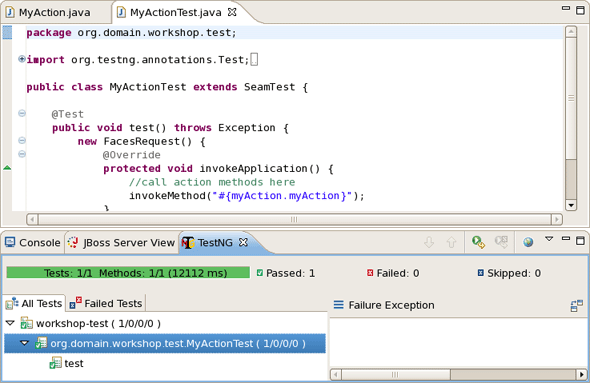This screenshot has width=590, height=383.
Task: Collapse the org.domain.workshop.test.MyActionTest node
Action: (24, 343)
